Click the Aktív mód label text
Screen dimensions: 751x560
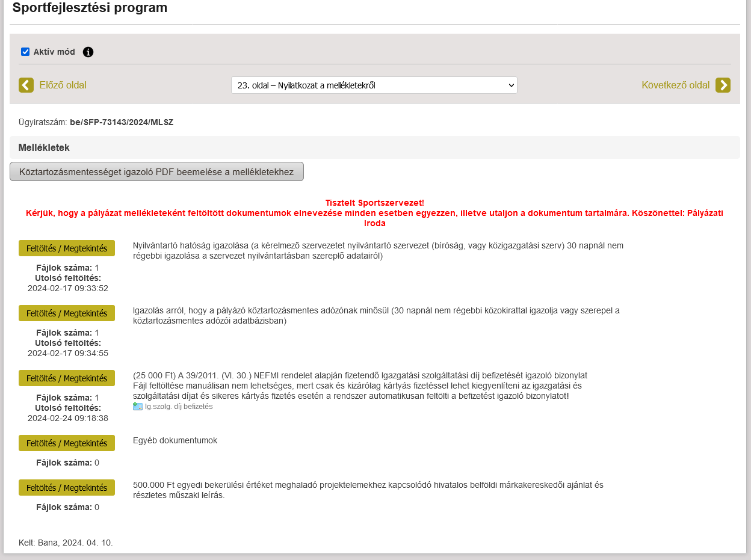(x=54, y=52)
